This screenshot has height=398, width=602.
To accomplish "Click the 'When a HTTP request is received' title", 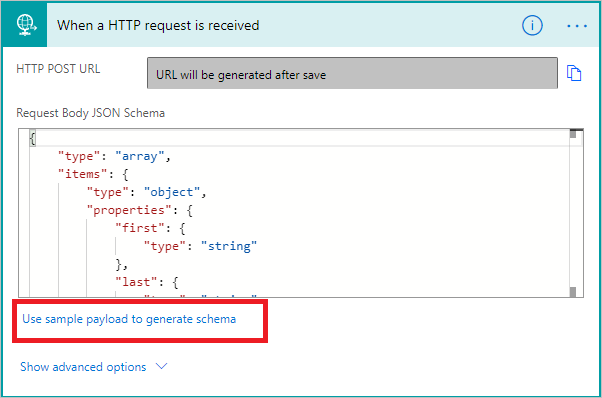I will pos(158,25).
